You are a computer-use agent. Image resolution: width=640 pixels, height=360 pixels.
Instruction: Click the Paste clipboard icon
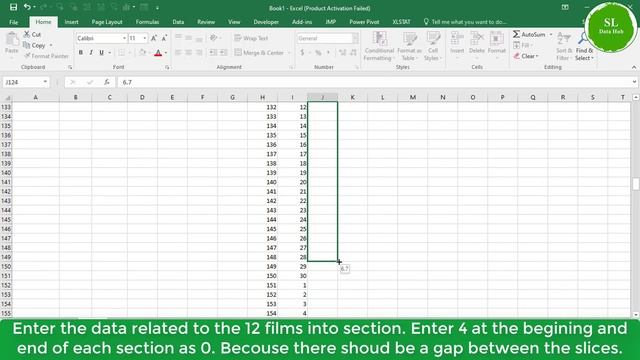(x=12, y=40)
